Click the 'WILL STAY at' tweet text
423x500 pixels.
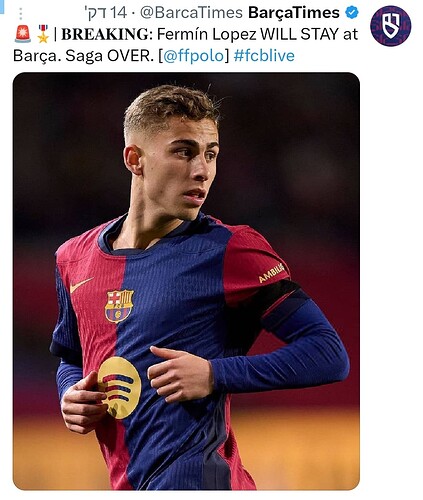pos(309,34)
